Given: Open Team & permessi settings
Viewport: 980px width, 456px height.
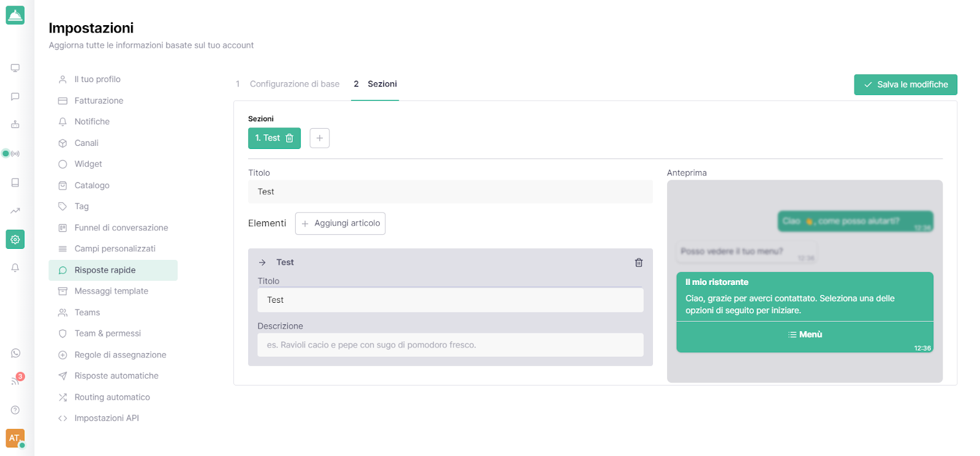Looking at the screenshot, I should pos(108,333).
